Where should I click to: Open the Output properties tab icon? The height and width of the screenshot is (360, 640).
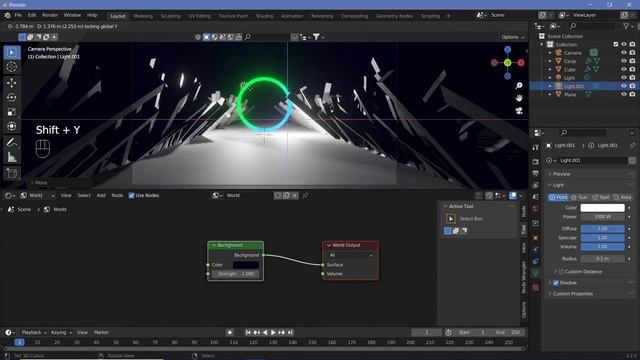(x=536, y=174)
